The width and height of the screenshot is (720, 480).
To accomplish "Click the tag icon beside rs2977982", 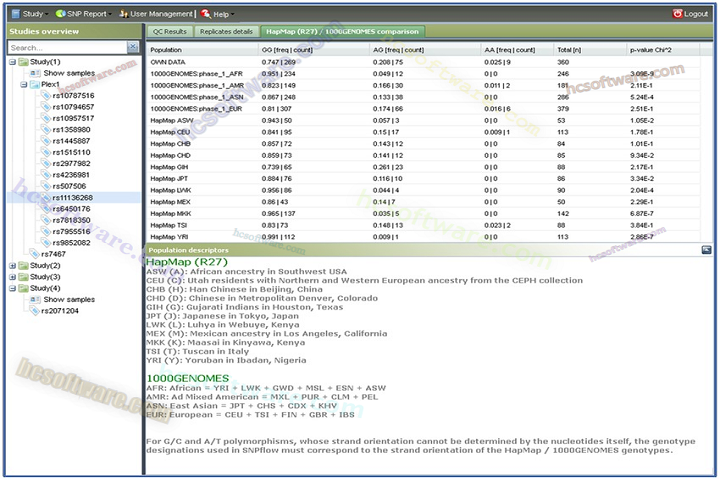I will tap(46, 164).
